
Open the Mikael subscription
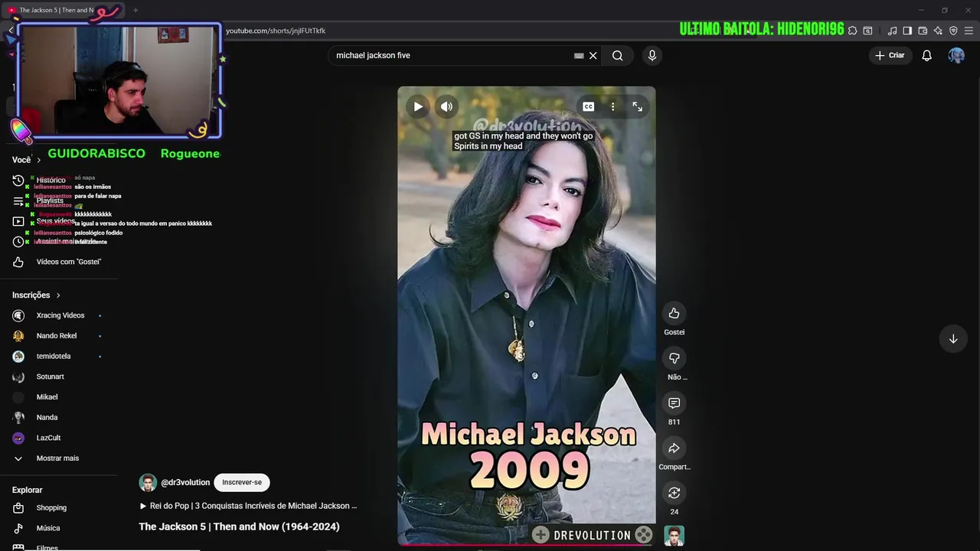pos(47,397)
